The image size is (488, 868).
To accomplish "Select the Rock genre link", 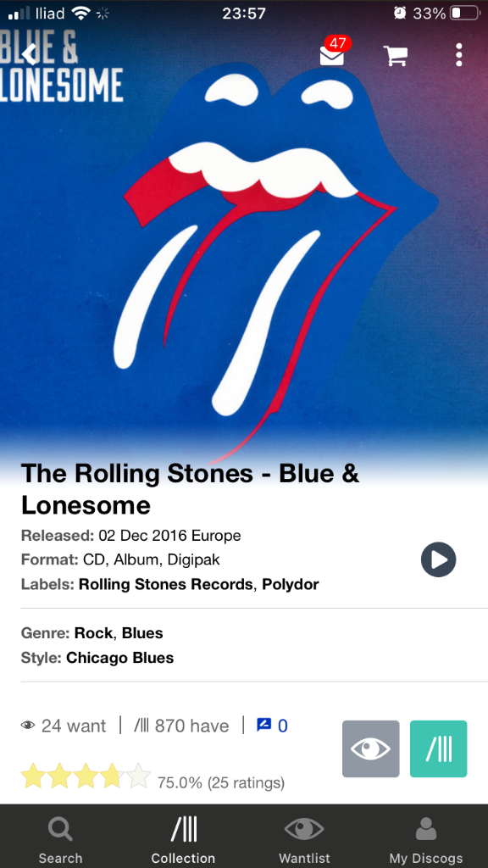I will (x=94, y=632).
